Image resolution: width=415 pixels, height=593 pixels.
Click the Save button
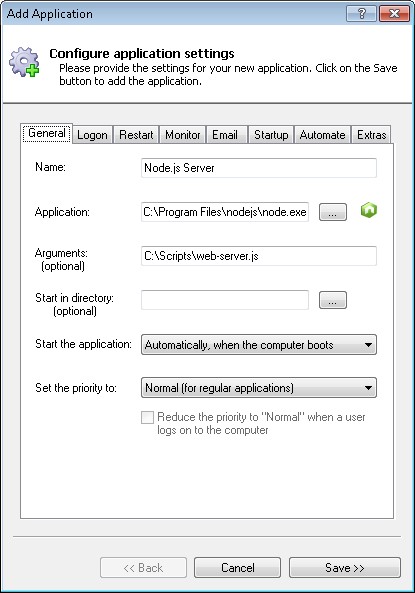[345, 568]
